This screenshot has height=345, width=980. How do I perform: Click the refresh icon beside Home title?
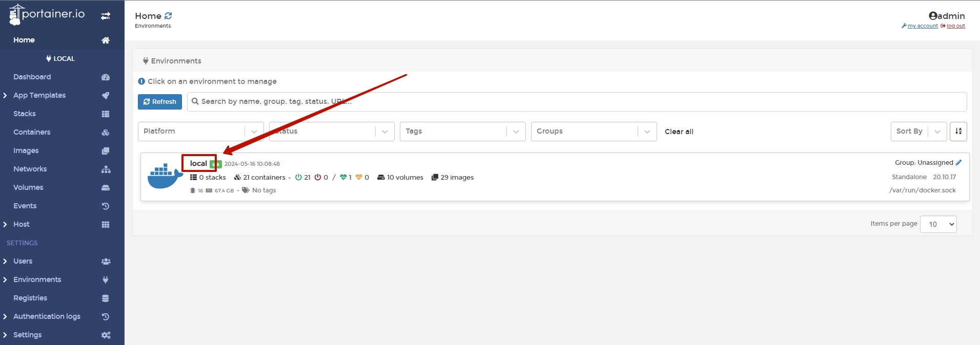[168, 16]
